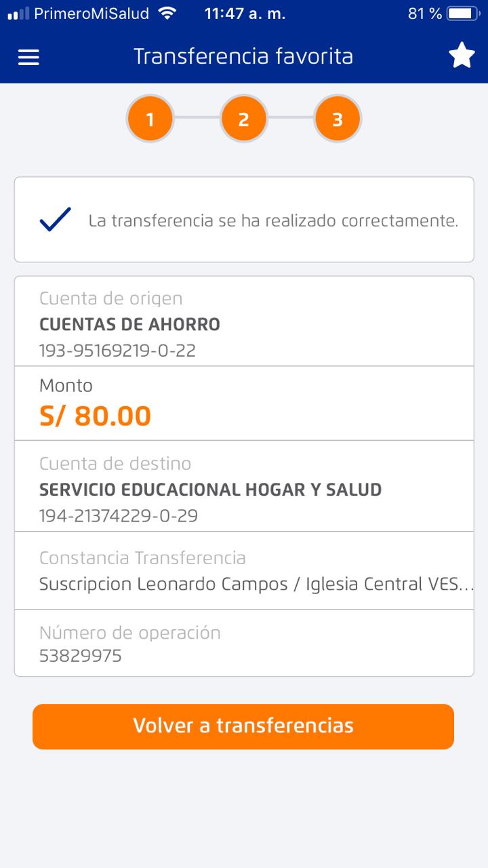Tap the S/ 80.00 amount
The width and height of the screenshot is (488, 868).
point(95,416)
